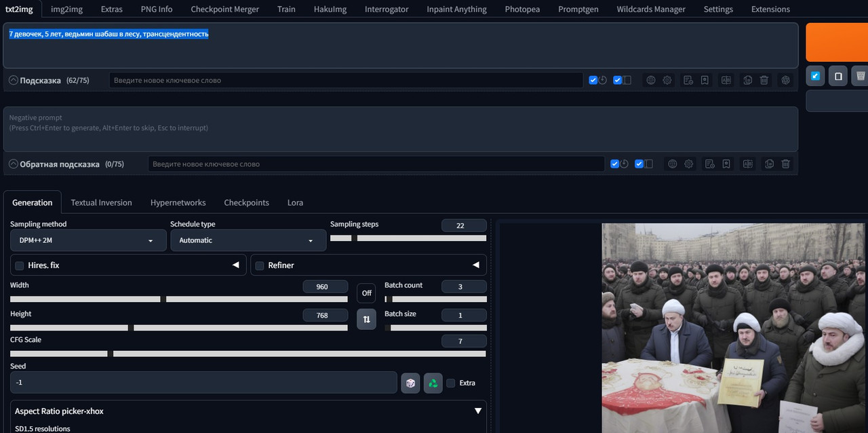Adjust the Width slider

tap(179, 299)
